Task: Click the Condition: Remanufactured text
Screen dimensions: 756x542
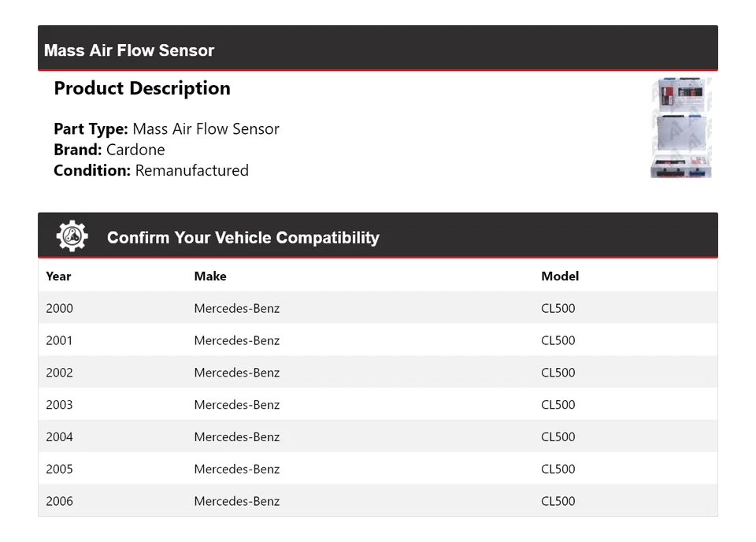Action: pos(151,170)
